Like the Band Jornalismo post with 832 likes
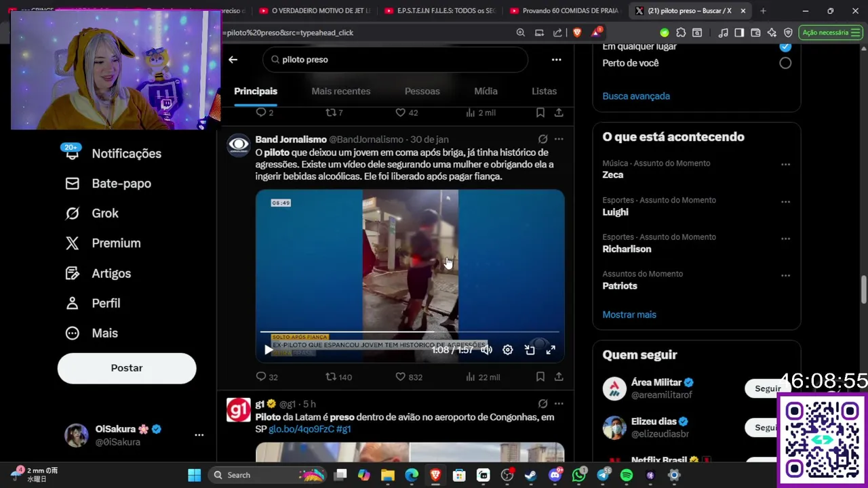 pos(408,377)
